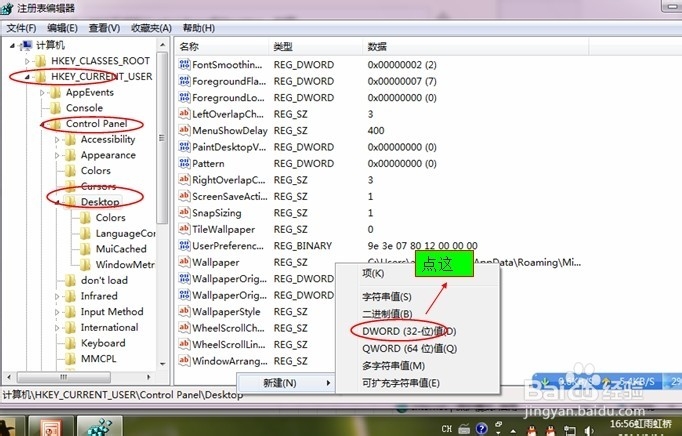This screenshot has height=436, width=682.
Task: Click the MenuShowDelay string icon
Action: pyautogui.click(x=184, y=131)
